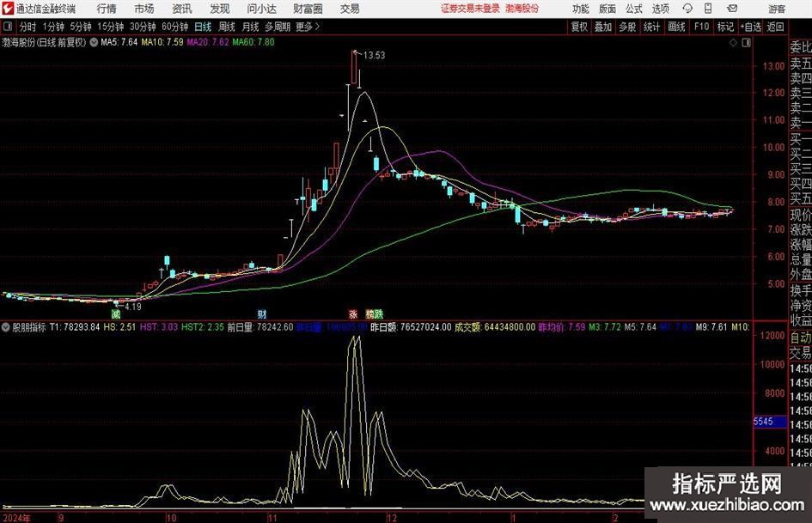Click the headset customer-service icon
The width and height of the screenshot is (812, 523).
click(687, 9)
